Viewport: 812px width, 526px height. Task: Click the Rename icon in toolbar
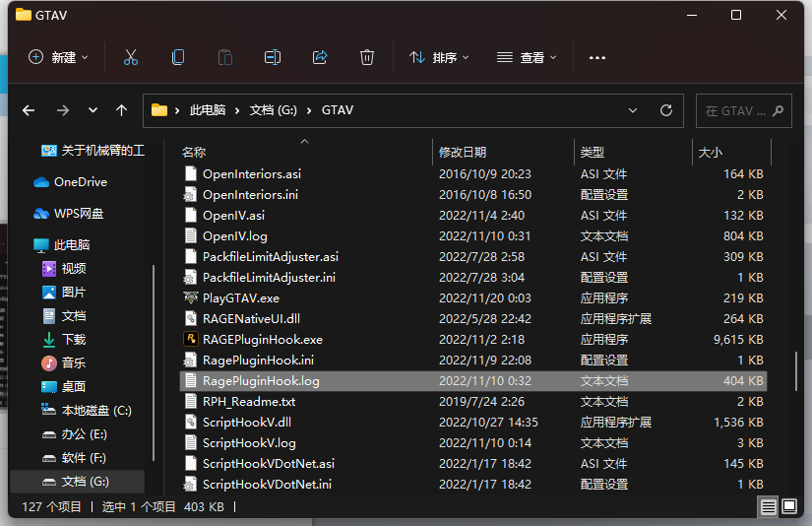[273, 57]
